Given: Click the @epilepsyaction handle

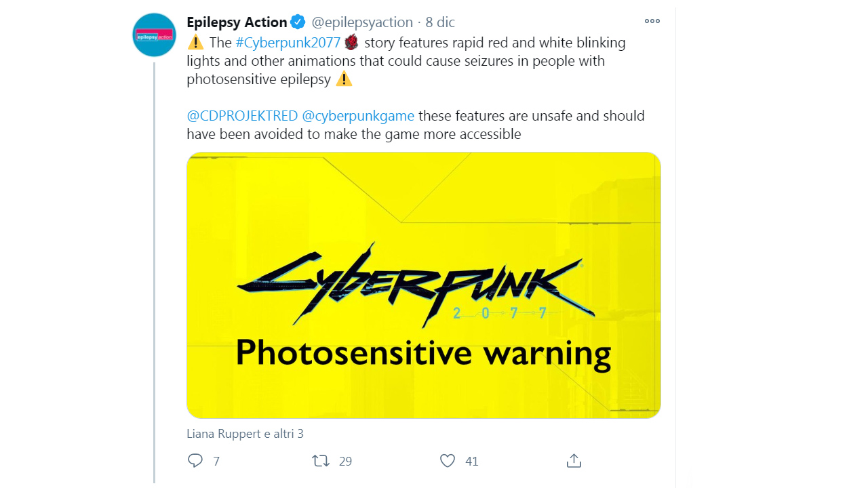Looking at the screenshot, I should pyautogui.click(x=362, y=22).
